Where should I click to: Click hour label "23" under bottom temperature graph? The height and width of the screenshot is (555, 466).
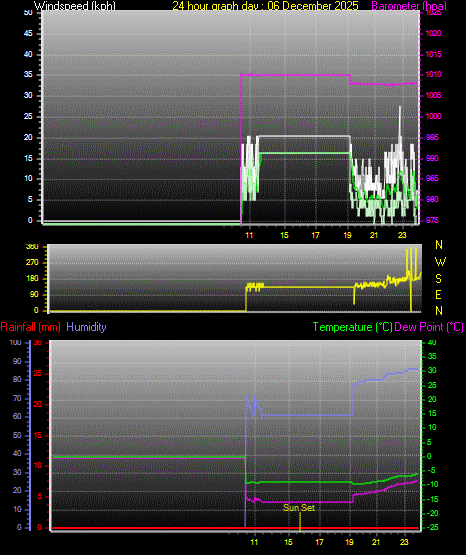coord(404,542)
